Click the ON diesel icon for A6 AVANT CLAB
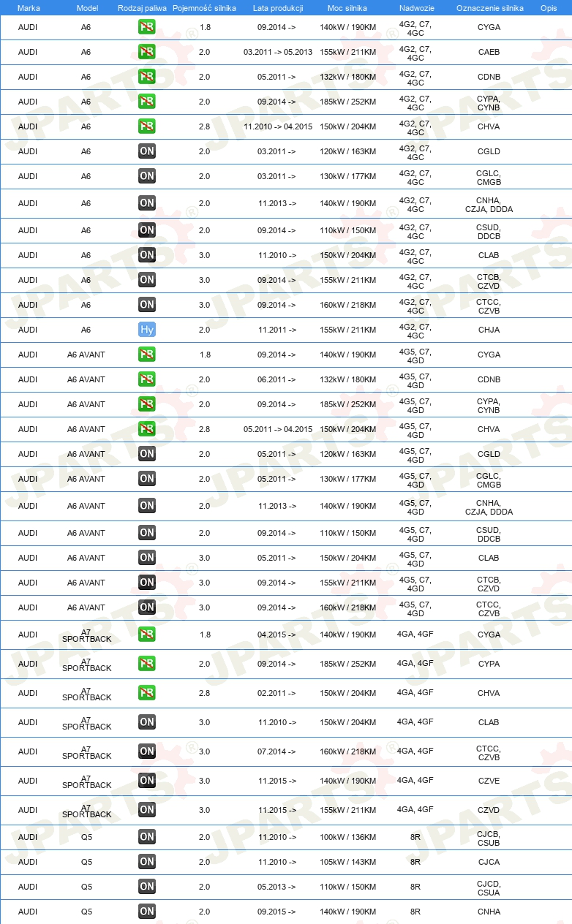The width and height of the screenshot is (572, 924). click(x=147, y=558)
